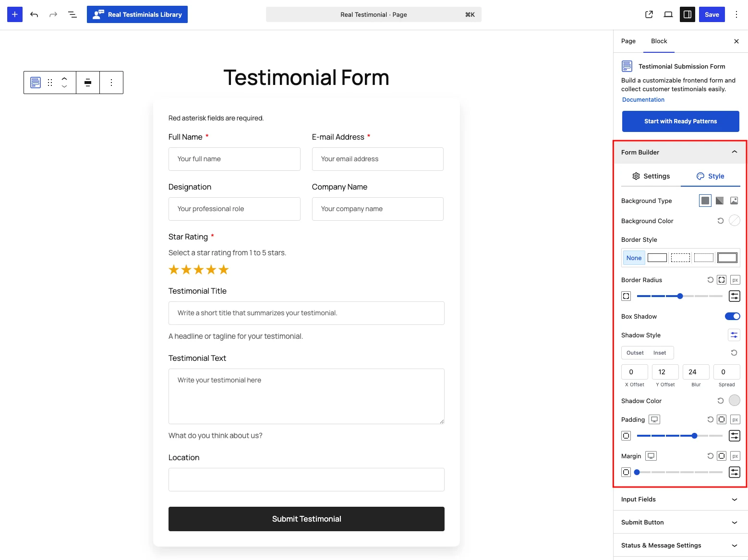
Task: Move block down arrow
Action: tap(64, 87)
